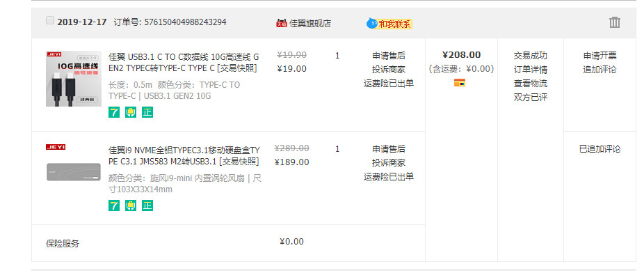The width and height of the screenshot is (644, 271).
Task: Click 投诉商家 for the hard drive enclosure
Action: (x=389, y=163)
